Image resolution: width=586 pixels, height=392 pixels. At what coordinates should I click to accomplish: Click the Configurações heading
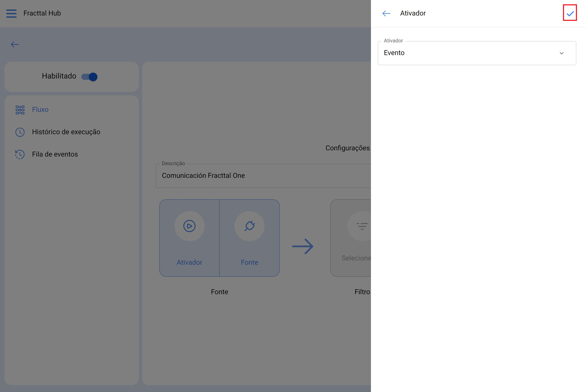(x=348, y=148)
